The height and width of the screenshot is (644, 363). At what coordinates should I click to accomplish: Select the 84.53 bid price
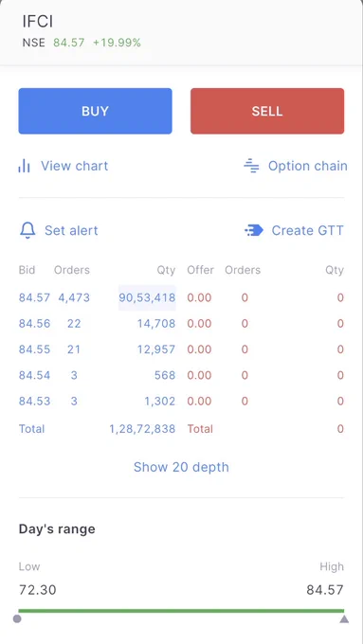[34, 402]
